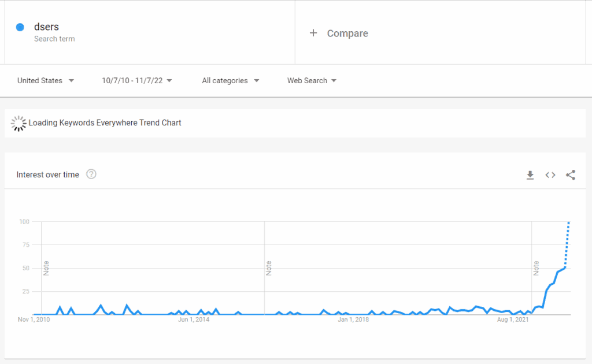Expand the United States region dropdown
Image resolution: width=592 pixels, height=364 pixels.
pyautogui.click(x=46, y=81)
